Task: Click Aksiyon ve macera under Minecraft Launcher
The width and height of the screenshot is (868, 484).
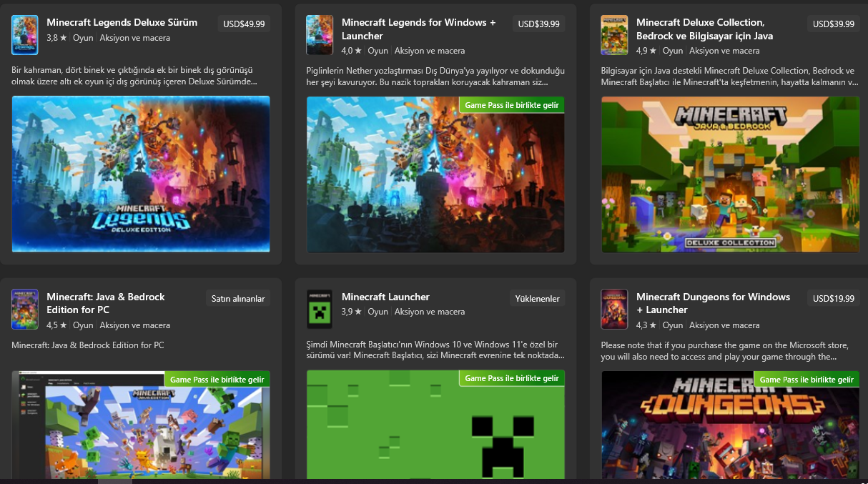Action: [x=430, y=312]
